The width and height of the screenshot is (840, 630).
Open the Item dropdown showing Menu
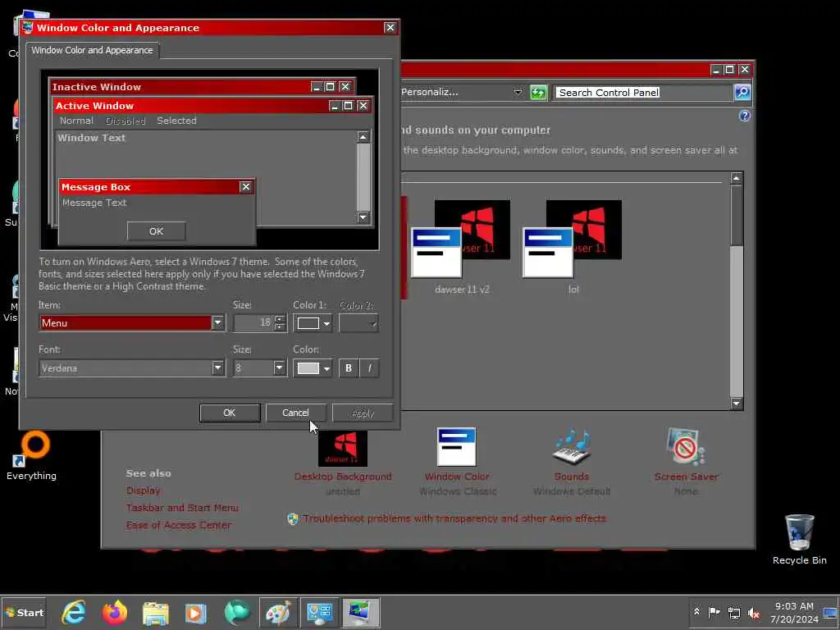[132, 322]
